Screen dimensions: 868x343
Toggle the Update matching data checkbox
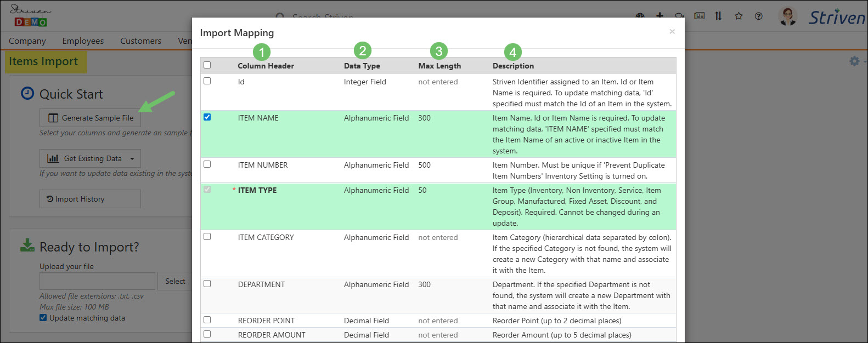(43, 318)
